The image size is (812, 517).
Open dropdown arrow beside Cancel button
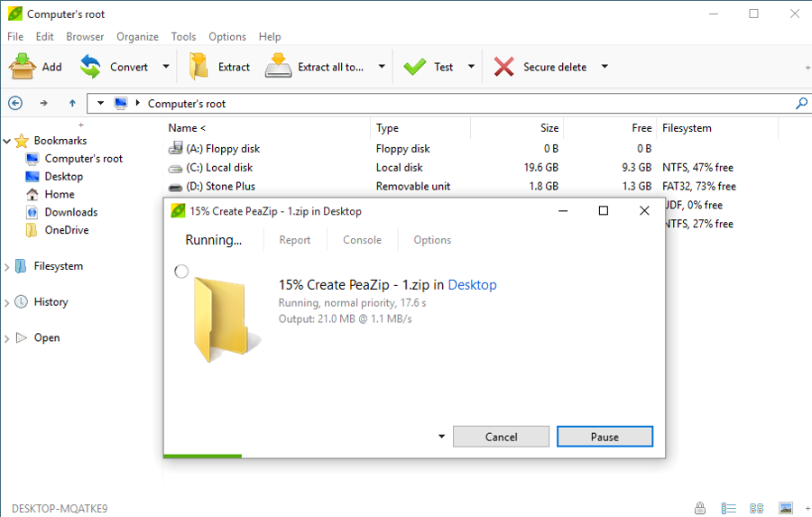[441, 436]
